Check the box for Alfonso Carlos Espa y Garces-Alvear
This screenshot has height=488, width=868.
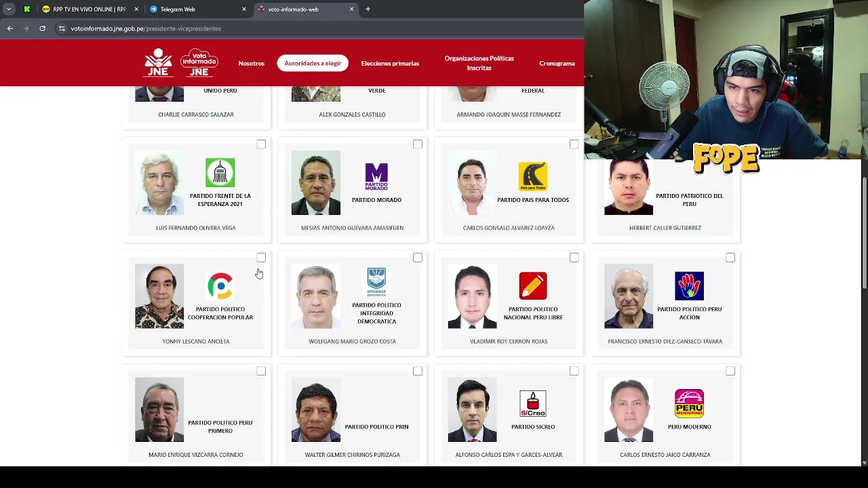(574, 371)
